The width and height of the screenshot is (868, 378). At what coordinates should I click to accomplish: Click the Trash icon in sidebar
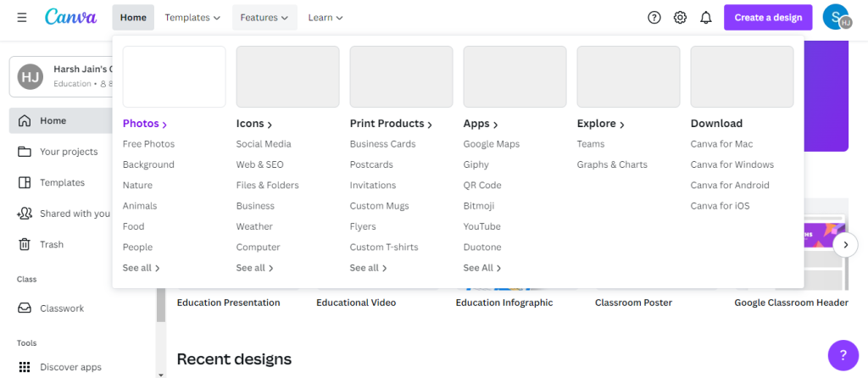[x=25, y=244]
